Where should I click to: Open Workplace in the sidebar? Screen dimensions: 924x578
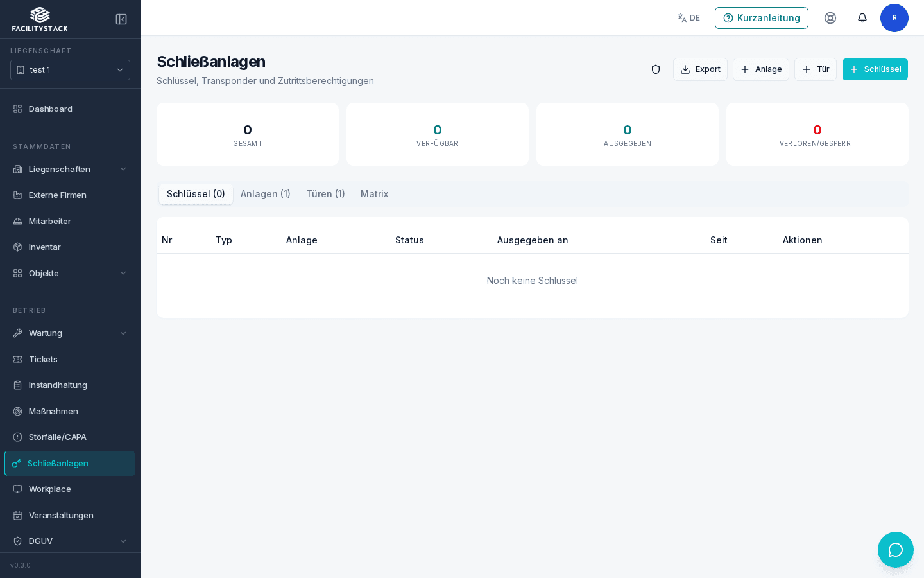pyautogui.click(x=70, y=489)
